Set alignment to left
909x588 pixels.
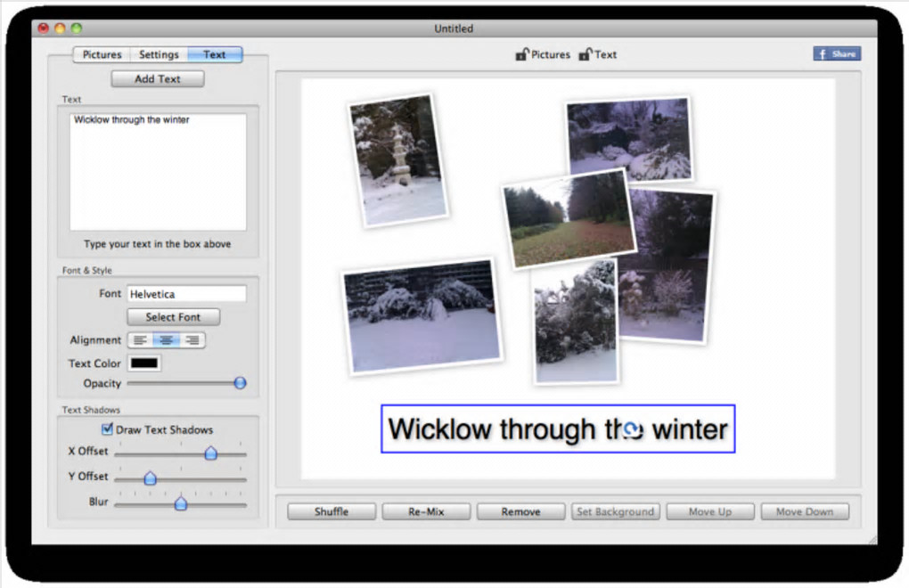140,340
